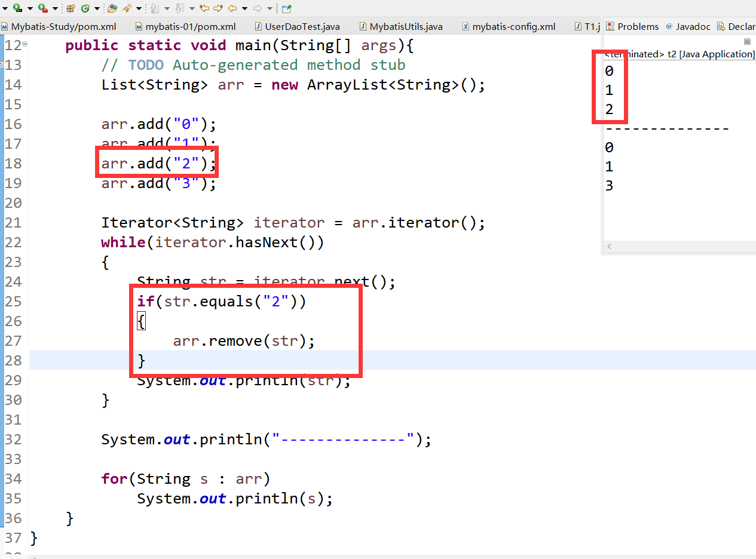Viewport: 756px width, 559px height.
Task: Click the Search flashlight icon
Action: pyautogui.click(x=127, y=8)
